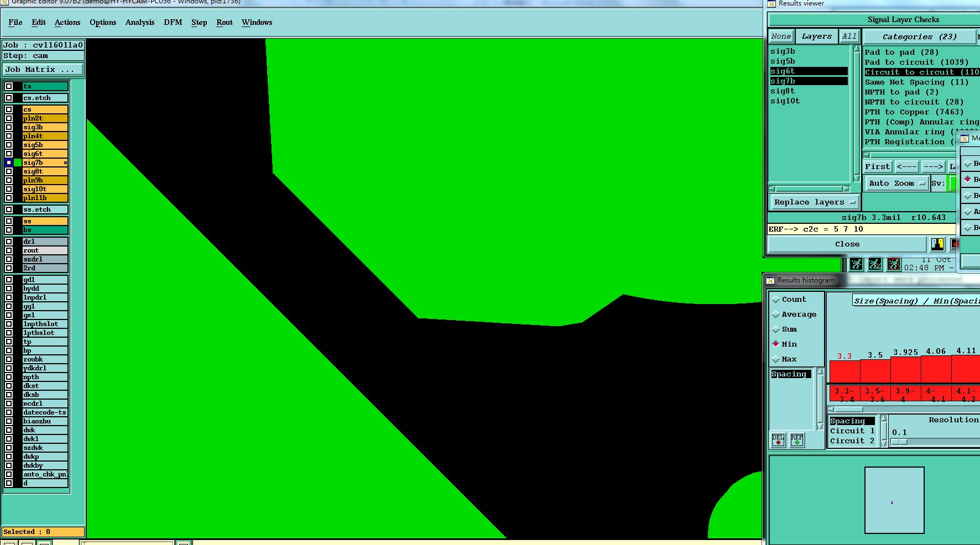Toggle the checkbox for the drl layer

9,242
